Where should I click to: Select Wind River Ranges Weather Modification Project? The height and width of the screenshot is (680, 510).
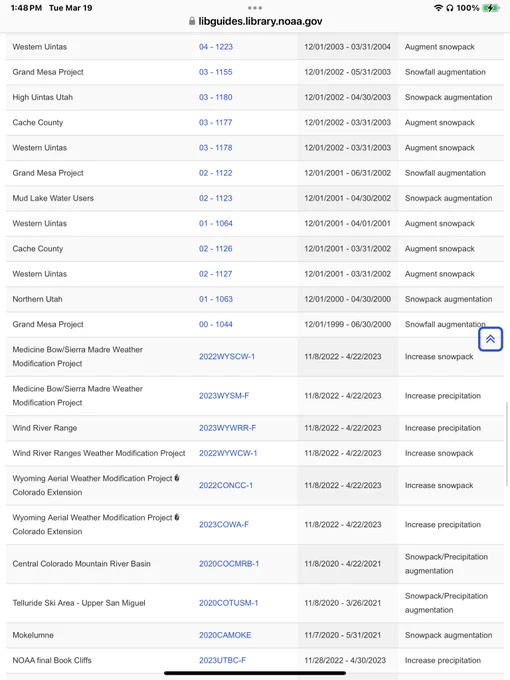pyautogui.click(x=99, y=453)
